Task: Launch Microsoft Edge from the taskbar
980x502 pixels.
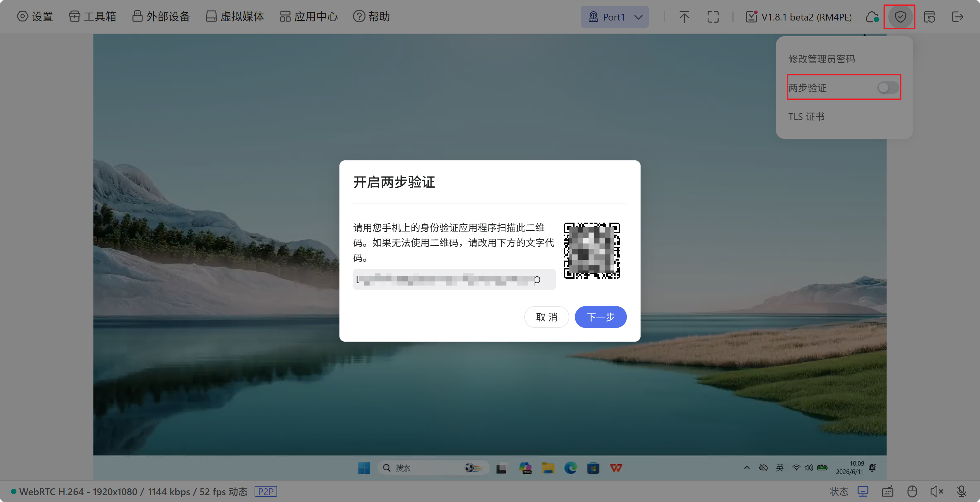Action: coord(570,468)
